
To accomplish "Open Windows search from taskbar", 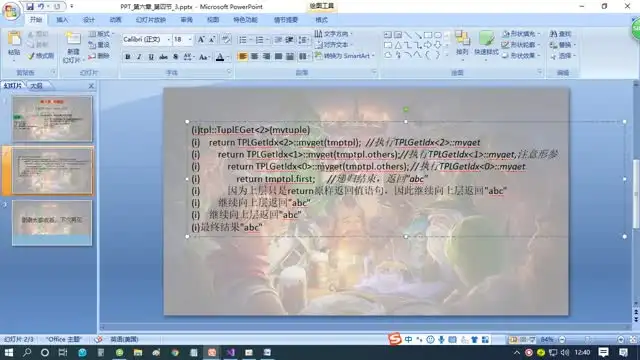I will (x=27, y=352).
